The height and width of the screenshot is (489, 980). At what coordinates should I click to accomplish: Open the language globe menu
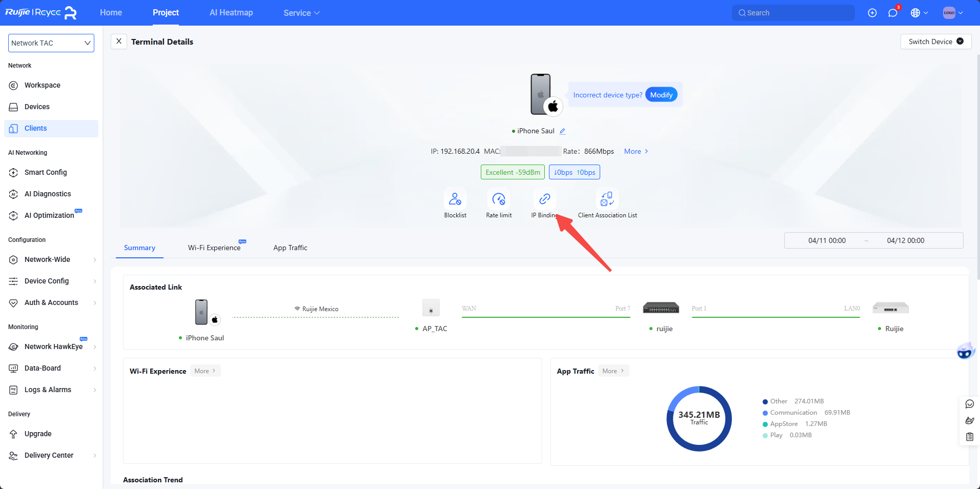pyautogui.click(x=919, y=13)
